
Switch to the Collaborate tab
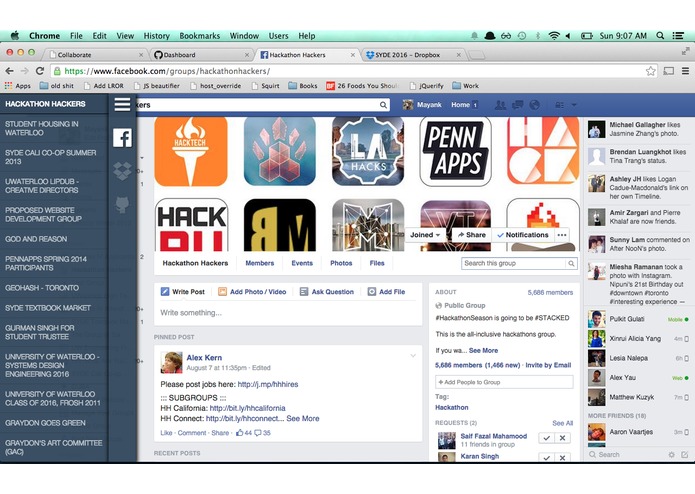[95, 55]
